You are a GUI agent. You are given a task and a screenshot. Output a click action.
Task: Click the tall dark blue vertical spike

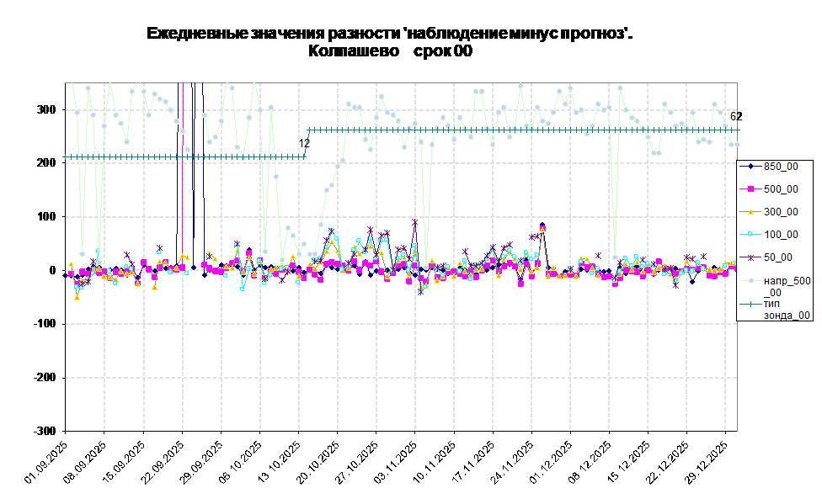pos(194,168)
